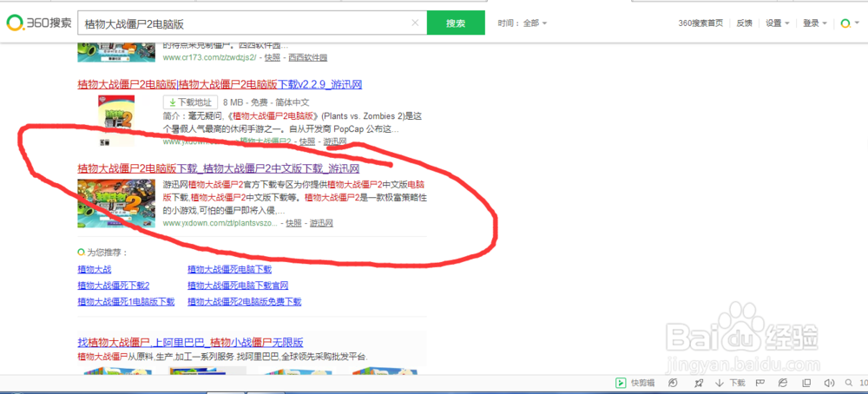
Task: Click the 360搜索 logo
Action: 39,23
